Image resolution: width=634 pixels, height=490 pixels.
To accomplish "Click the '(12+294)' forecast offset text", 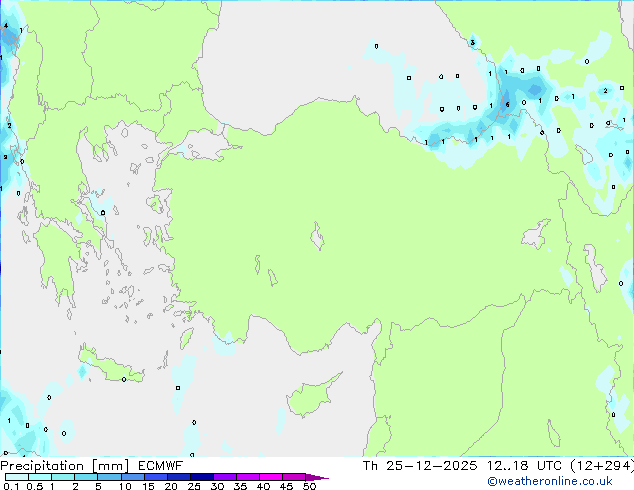I will click(x=602, y=466).
